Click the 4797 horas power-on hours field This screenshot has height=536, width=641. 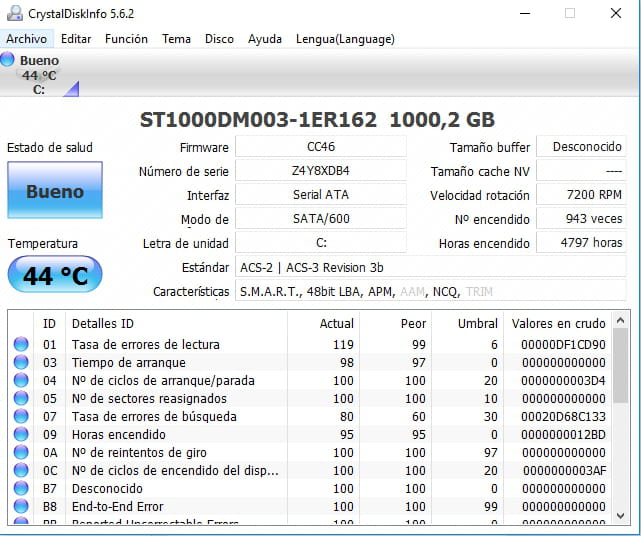point(581,243)
